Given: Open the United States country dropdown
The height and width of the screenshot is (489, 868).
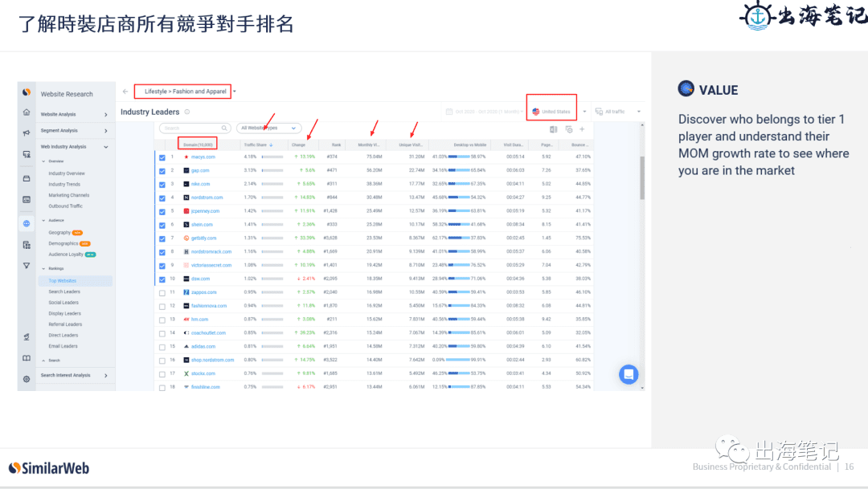Looking at the screenshot, I should tap(551, 111).
